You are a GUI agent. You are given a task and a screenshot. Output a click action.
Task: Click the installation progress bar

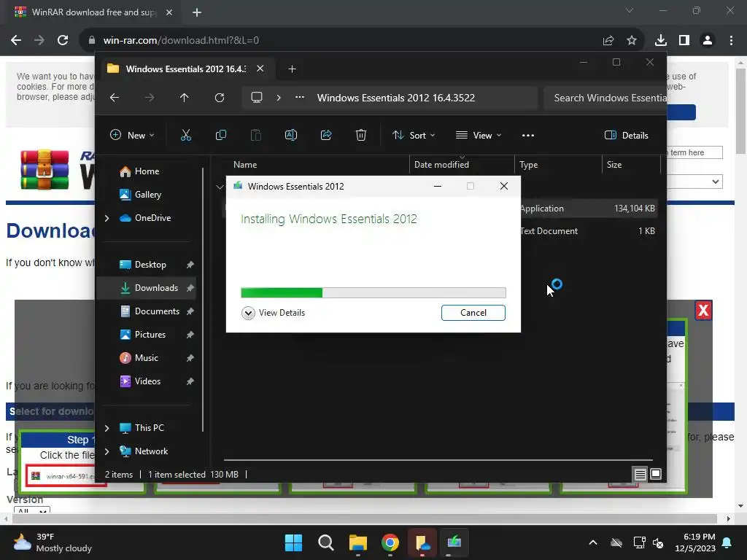(373, 293)
